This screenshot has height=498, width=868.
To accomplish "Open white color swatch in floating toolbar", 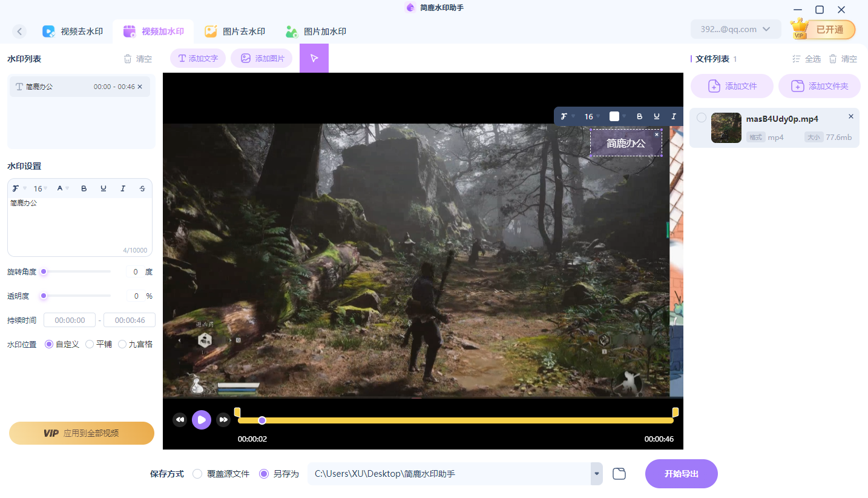I will (x=614, y=116).
